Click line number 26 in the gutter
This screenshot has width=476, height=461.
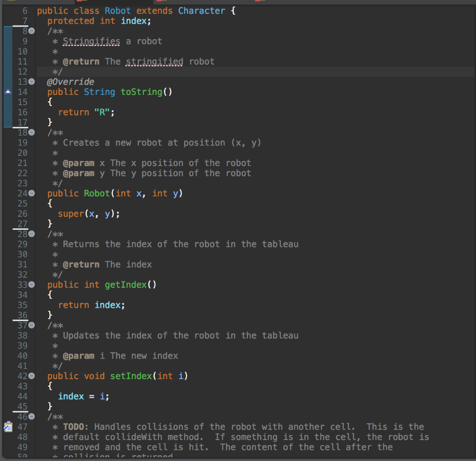click(x=22, y=214)
